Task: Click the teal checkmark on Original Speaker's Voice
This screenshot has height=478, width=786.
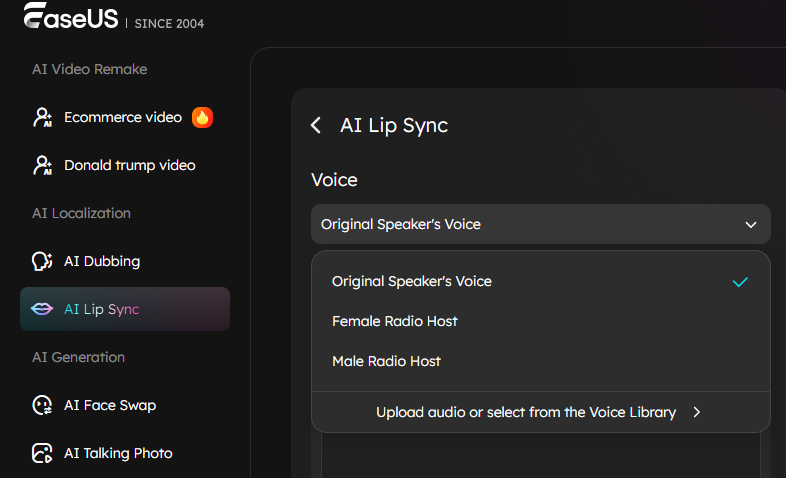Action: point(740,282)
